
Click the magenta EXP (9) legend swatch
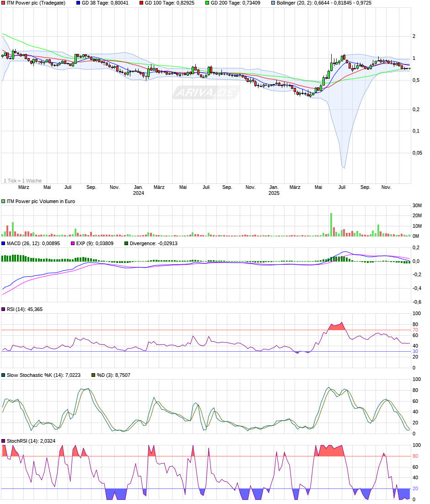[73, 243]
